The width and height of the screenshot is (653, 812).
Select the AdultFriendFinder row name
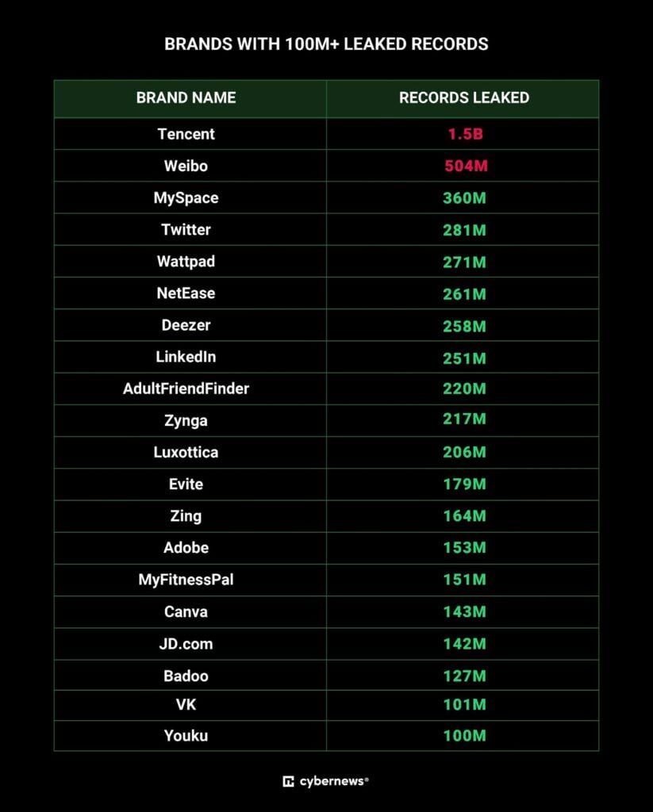pyautogui.click(x=186, y=389)
